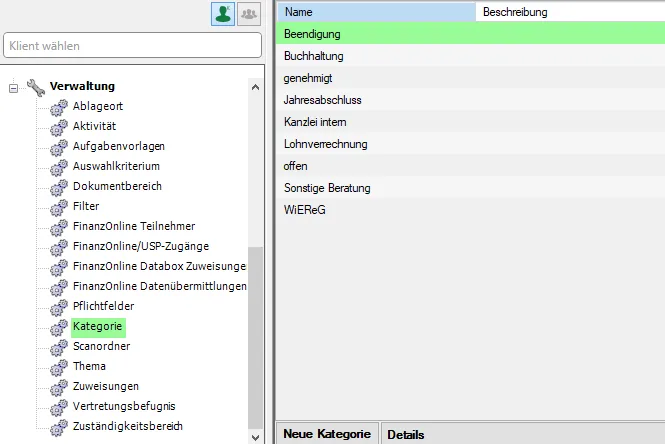665x444 pixels.
Task: Open Scanordner in the tree
Action: 102,346
